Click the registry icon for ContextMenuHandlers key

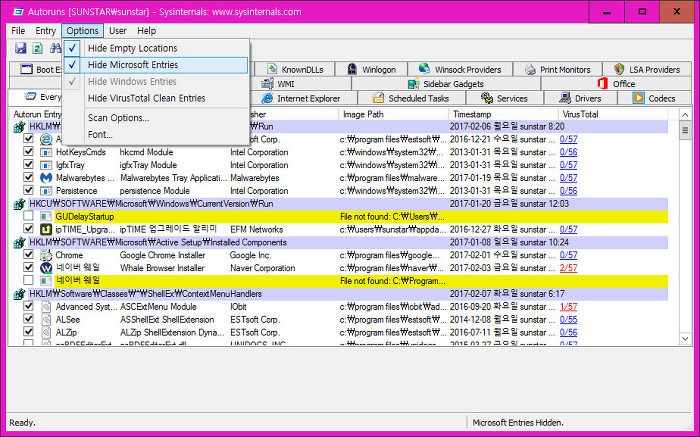[19, 294]
